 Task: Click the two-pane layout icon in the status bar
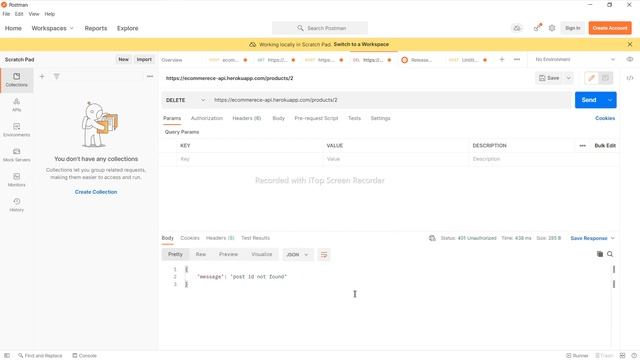pos(622,356)
